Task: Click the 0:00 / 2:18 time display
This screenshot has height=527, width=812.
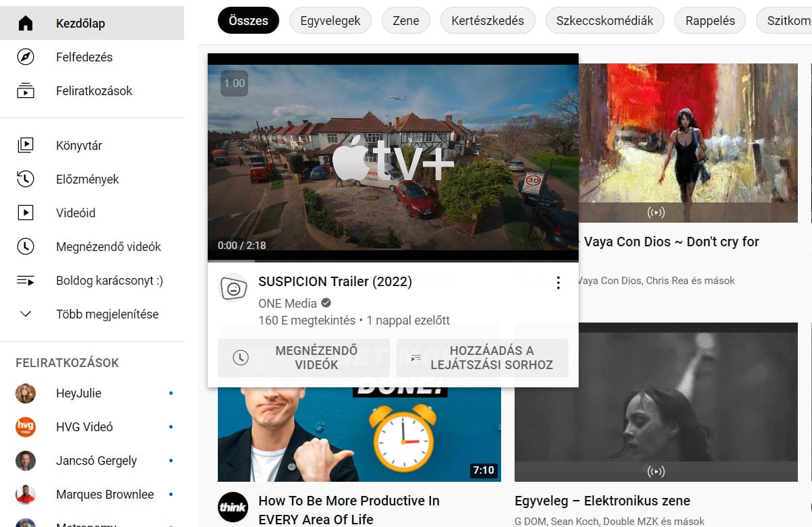Action: [x=241, y=246]
